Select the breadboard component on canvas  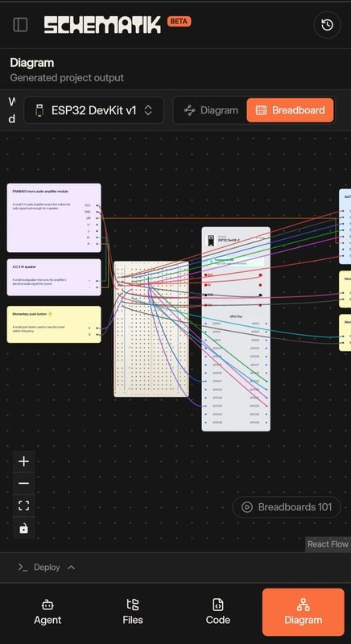pos(151,329)
